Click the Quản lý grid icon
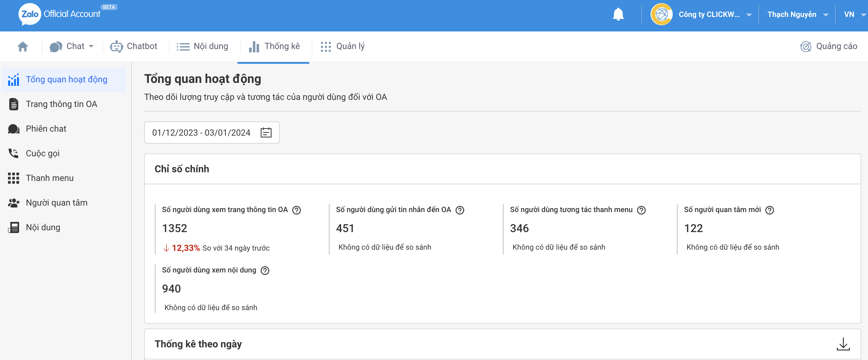 point(326,47)
